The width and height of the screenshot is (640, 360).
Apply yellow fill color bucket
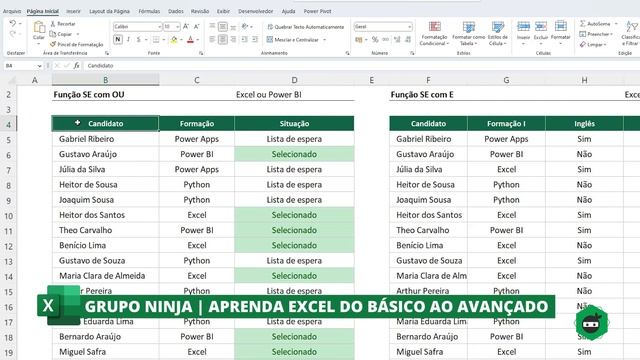click(174, 40)
